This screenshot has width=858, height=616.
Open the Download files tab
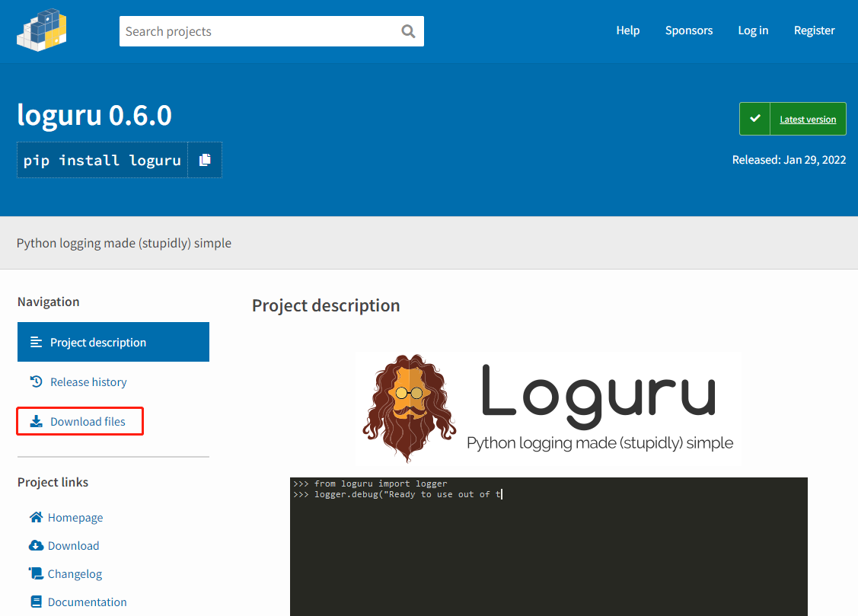tap(88, 421)
